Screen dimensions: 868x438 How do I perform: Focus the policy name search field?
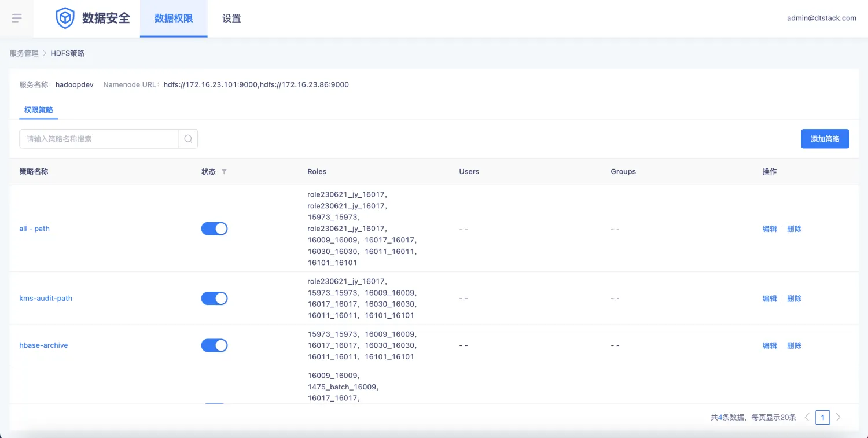coord(100,139)
